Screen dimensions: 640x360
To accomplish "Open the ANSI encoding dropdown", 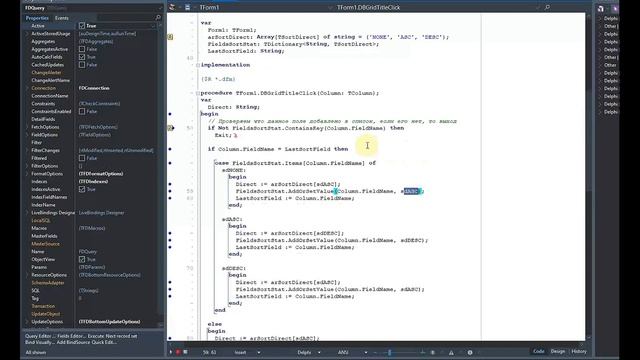I will 366,352.
